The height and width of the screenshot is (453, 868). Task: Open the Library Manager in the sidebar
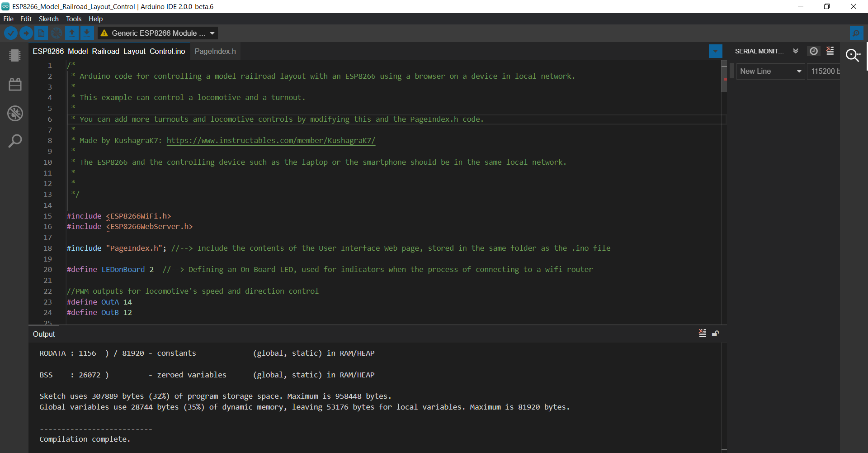(15, 84)
